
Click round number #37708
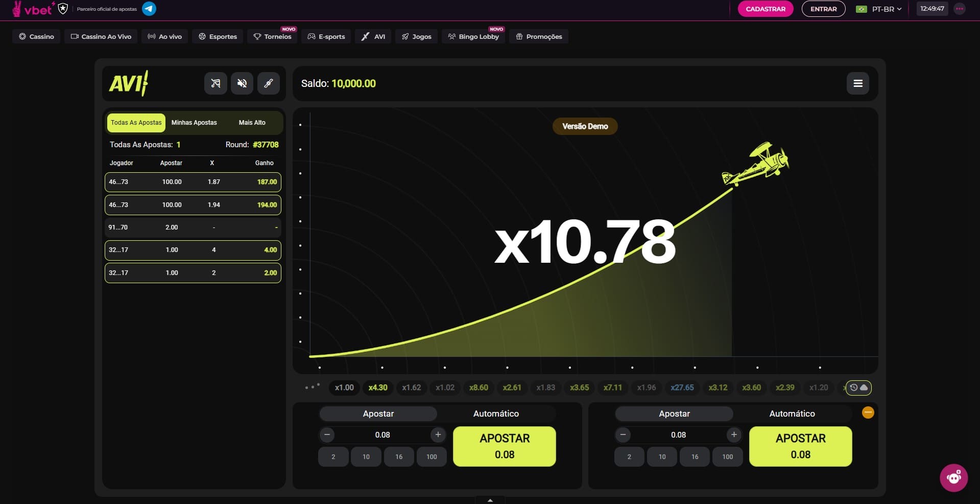coord(266,145)
